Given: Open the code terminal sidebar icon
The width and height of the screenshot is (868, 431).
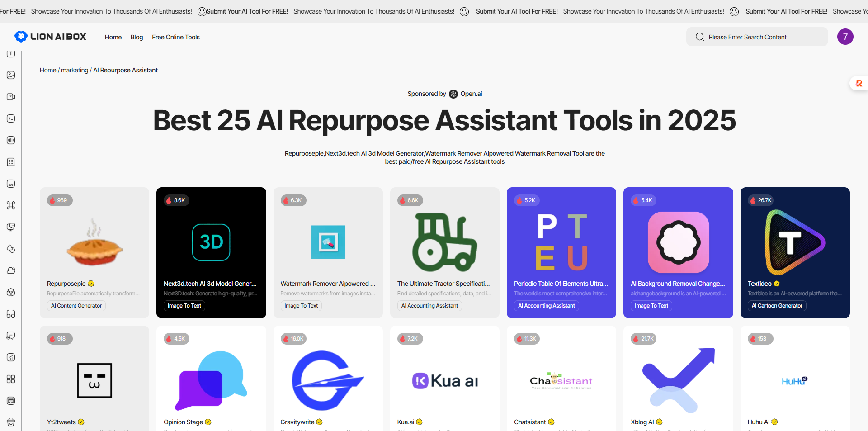Looking at the screenshot, I should coord(11,118).
